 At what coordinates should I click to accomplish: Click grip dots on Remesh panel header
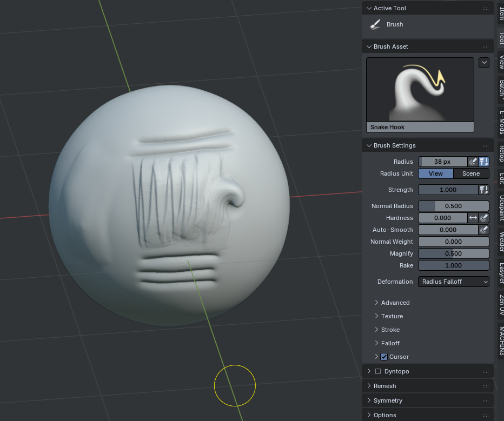pyautogui.click(x=486, y=386)
